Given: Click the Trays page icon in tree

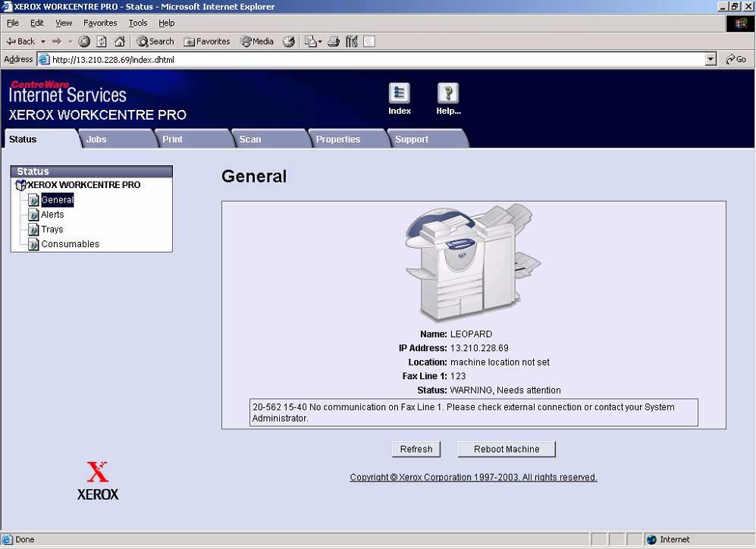Looking at the screenshot, I should [x=33, y=230].
